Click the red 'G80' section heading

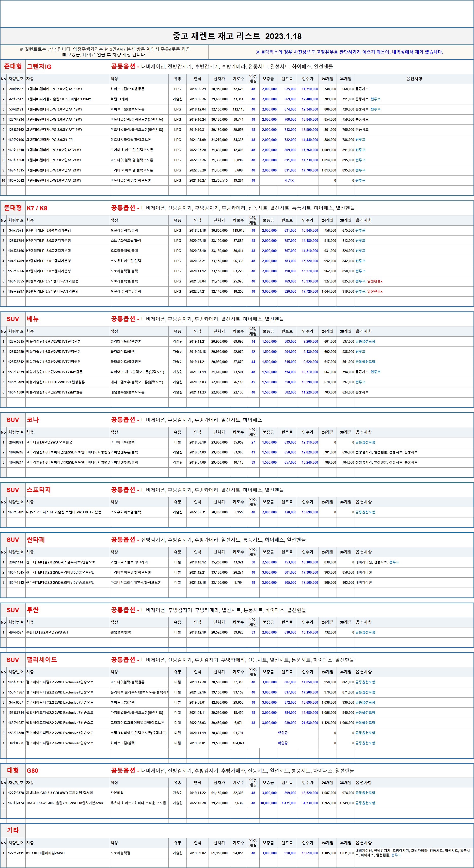(32, 770)
